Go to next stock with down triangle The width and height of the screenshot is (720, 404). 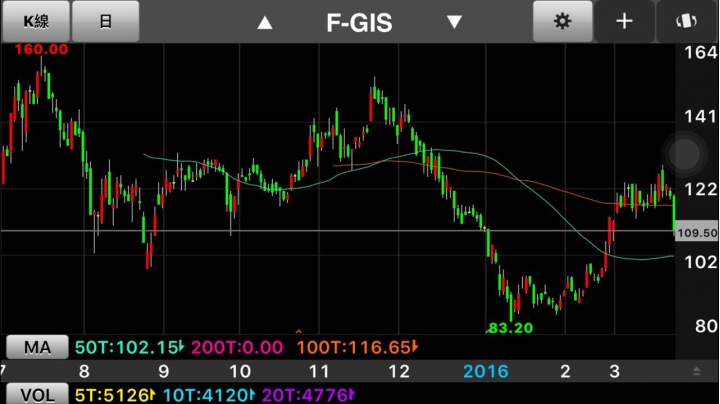coord(454,22)
